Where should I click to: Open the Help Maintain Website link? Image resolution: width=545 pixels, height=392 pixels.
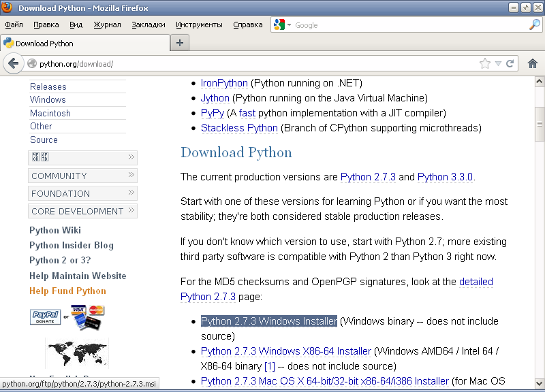pos(78,276)
